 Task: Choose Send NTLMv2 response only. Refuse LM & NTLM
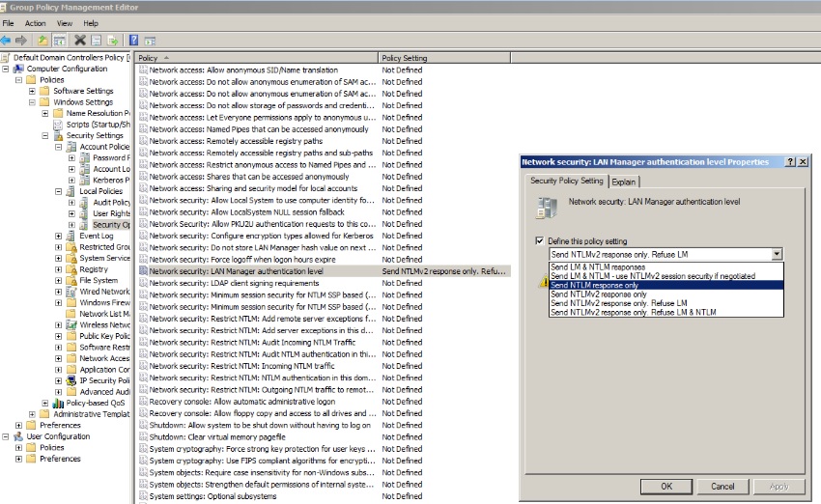click(x=633, y=313)
